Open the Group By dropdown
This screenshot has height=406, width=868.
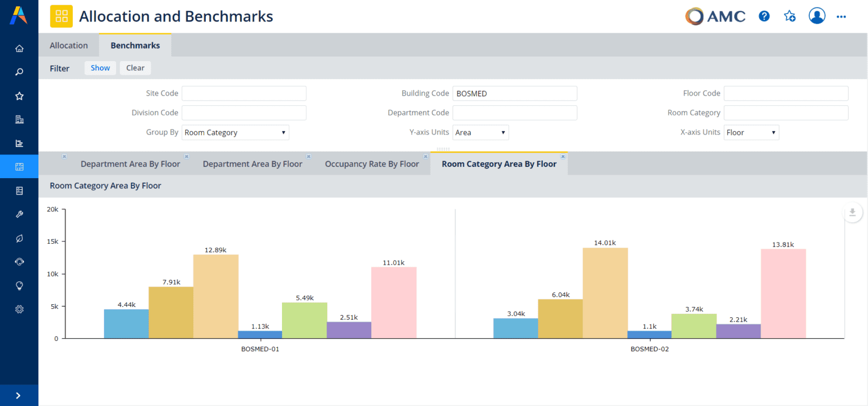[x=235, y=132]
